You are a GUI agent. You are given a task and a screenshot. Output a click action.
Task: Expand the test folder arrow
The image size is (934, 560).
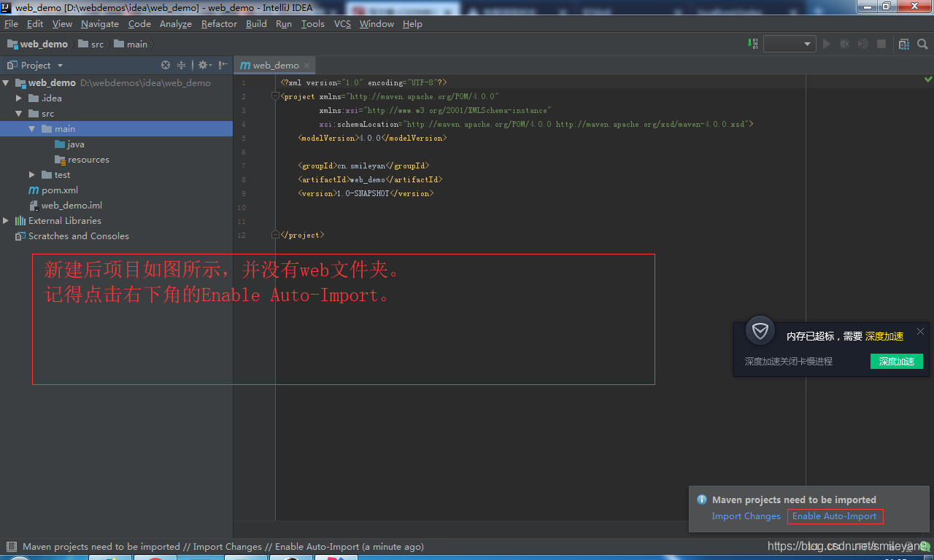coord(32,174)
